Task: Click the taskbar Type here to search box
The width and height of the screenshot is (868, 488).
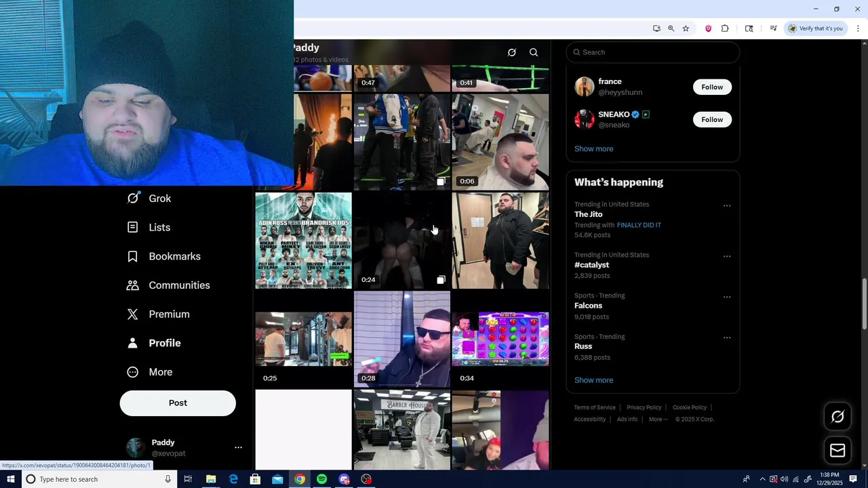Action: point(98,479)
